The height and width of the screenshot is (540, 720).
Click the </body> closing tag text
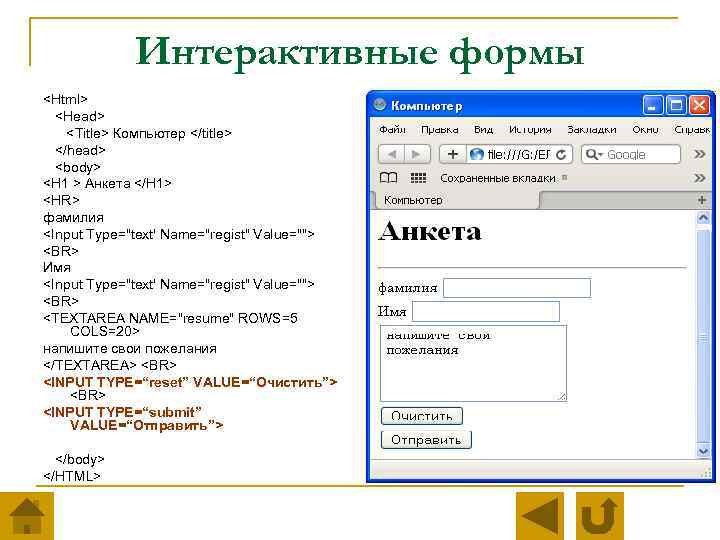click(80, 459)
